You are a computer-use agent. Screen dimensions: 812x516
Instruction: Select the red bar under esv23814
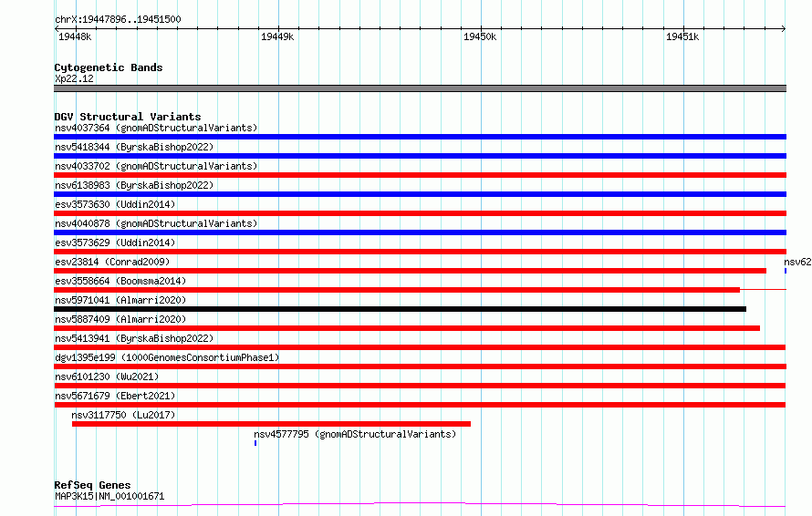coord(411,271)
